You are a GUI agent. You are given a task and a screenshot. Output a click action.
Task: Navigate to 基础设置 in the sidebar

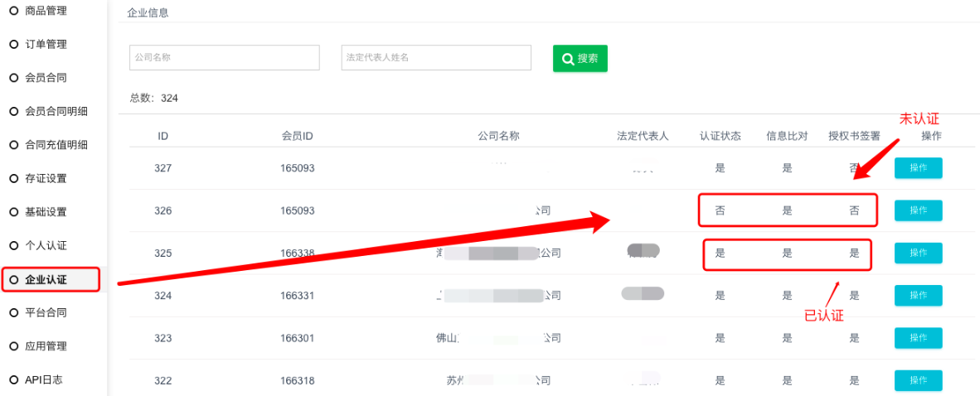coord(46,212)
